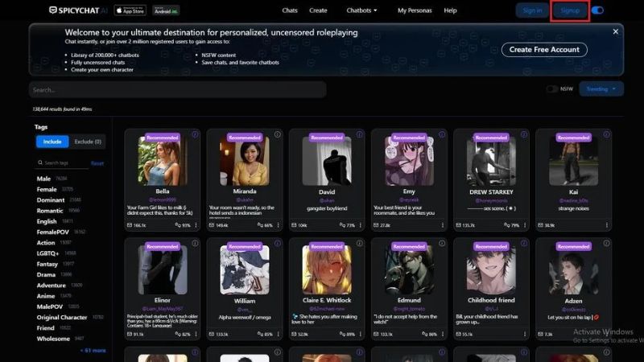
Task: Open three-dot menu on William card
Action: (278, 334)
